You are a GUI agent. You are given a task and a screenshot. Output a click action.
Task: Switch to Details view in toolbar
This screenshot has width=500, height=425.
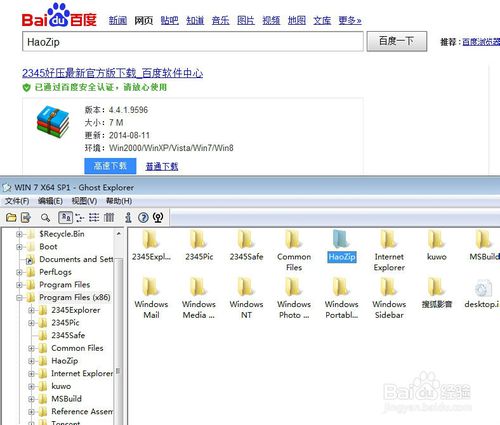[109, 218]
